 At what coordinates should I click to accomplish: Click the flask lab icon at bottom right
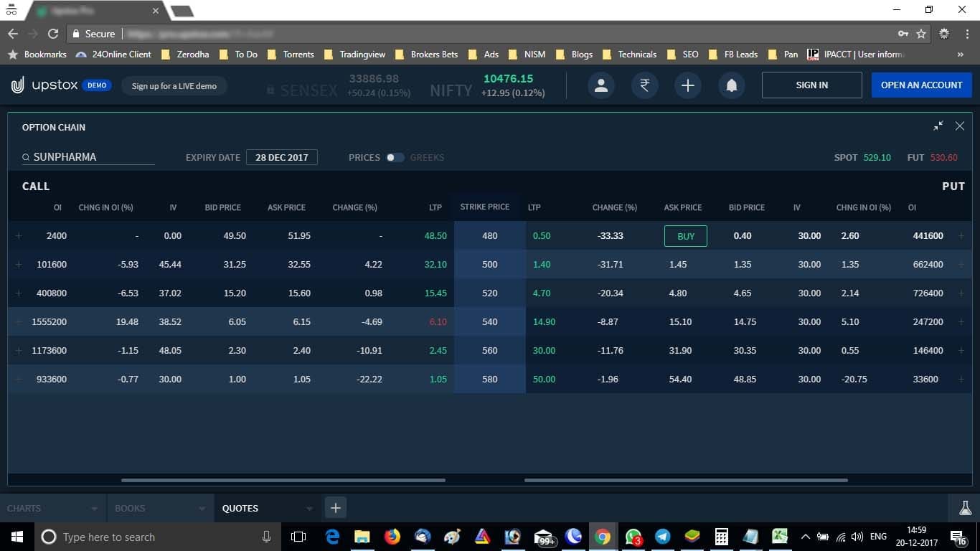[x=965, y=508]
